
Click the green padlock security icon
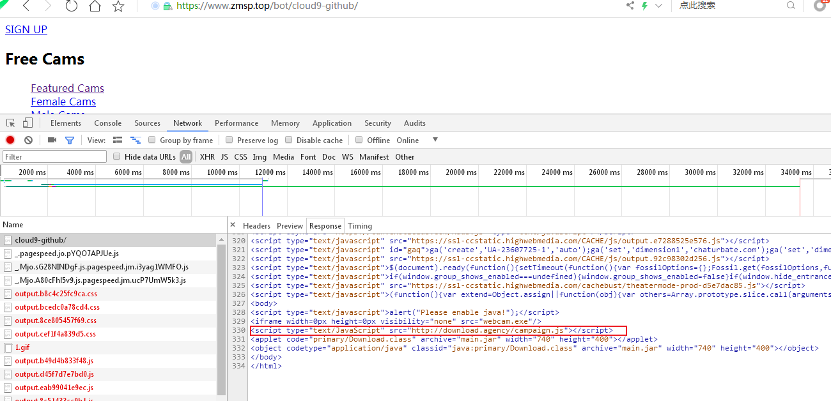click(x=168, y=6)
